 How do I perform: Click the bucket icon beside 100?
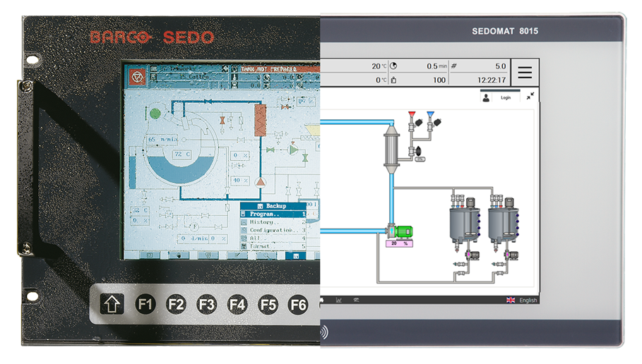393,80
